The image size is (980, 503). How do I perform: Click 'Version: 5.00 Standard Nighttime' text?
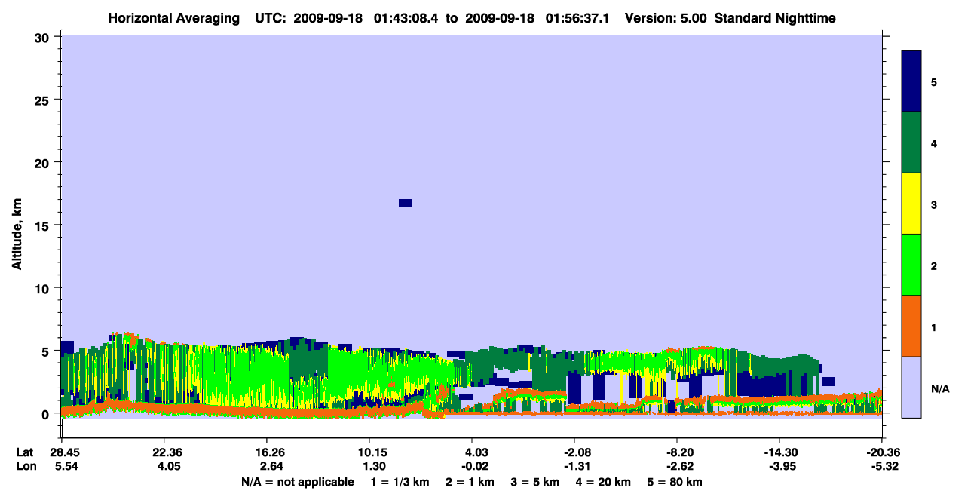730,17
